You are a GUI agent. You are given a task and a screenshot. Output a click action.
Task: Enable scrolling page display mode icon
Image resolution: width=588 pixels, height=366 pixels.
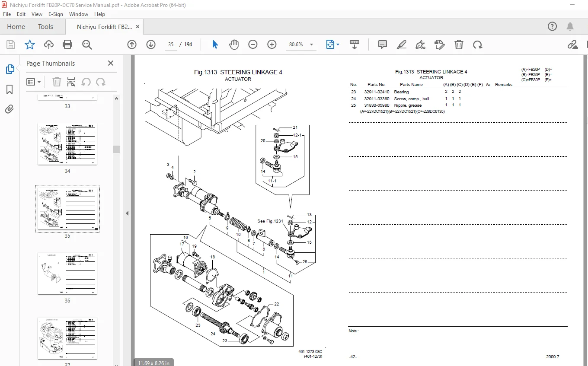pyautogui.click(x=355, y=45)
